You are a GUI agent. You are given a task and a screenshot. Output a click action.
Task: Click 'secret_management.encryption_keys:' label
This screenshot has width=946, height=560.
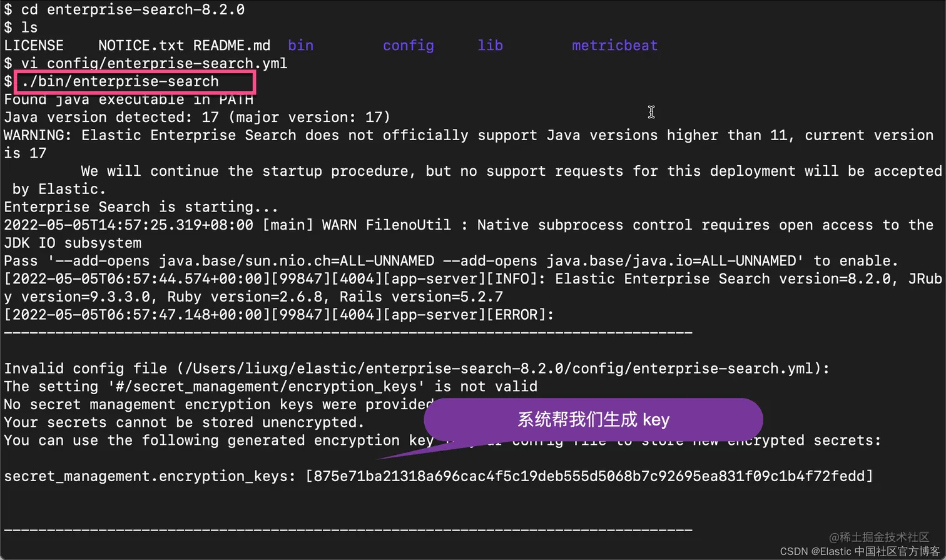pos(150,476)
